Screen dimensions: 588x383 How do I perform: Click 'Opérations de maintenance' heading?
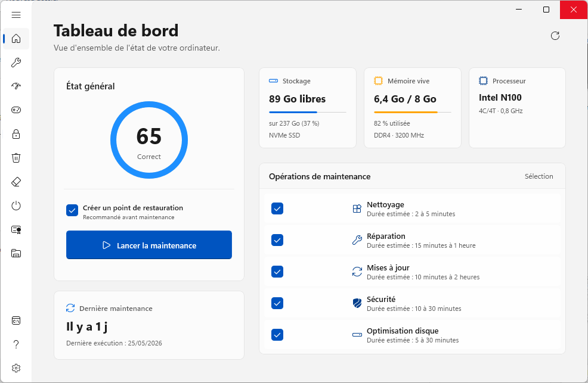point(320,176)
